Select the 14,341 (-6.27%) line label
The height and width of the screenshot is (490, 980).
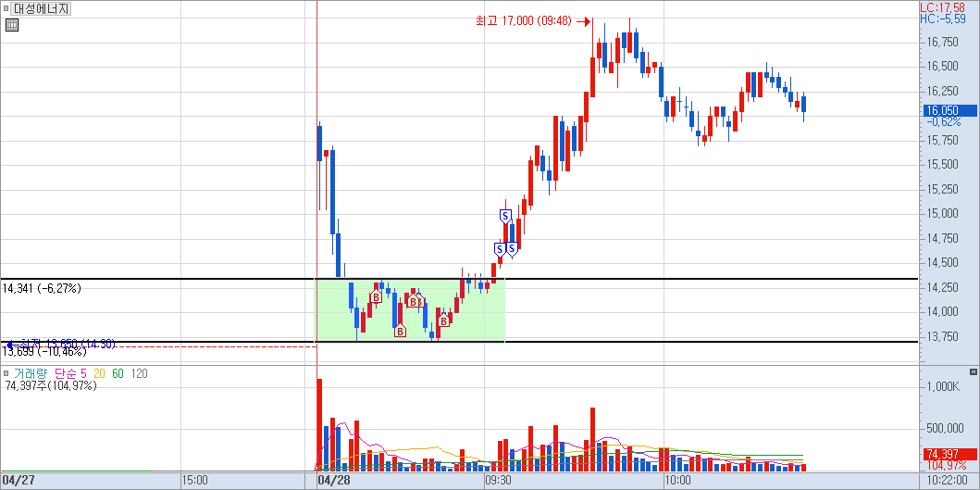click(x=42, y=288)
